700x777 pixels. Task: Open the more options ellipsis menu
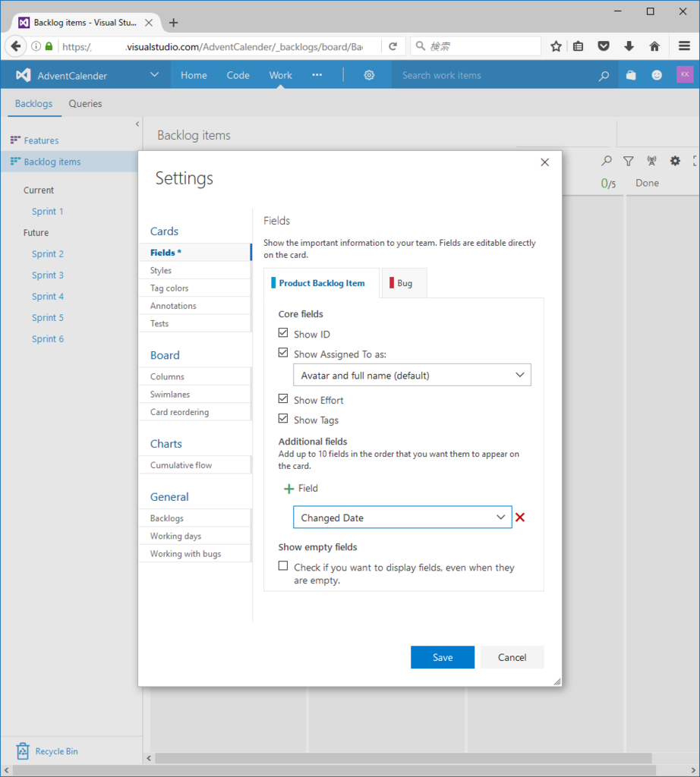[317, 75]
